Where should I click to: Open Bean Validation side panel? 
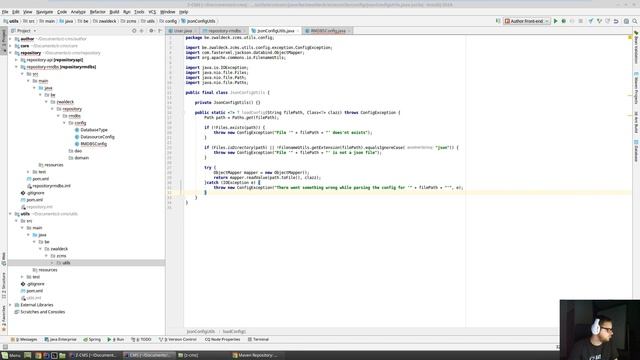(x=636, y=47)
